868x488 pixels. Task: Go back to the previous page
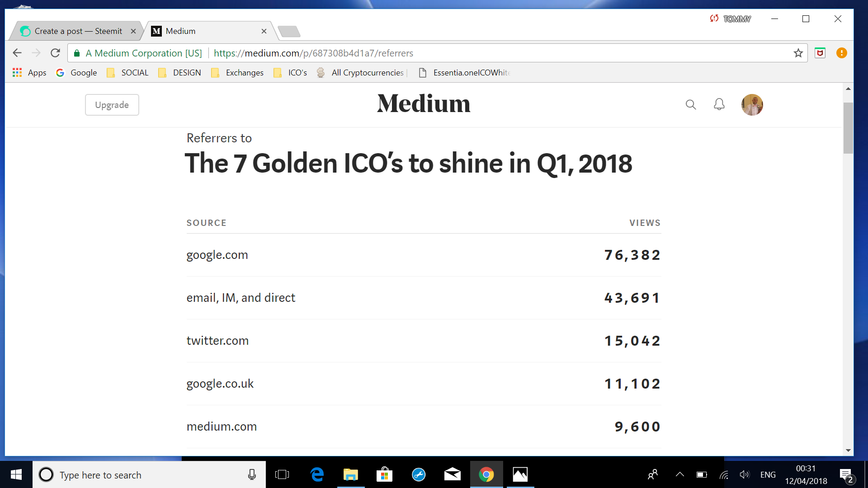(17, 53)
